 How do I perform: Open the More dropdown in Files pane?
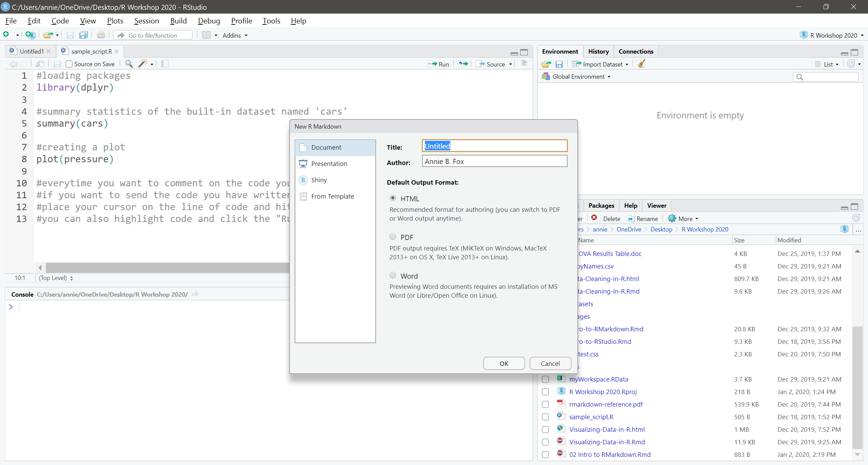(683, 219)
